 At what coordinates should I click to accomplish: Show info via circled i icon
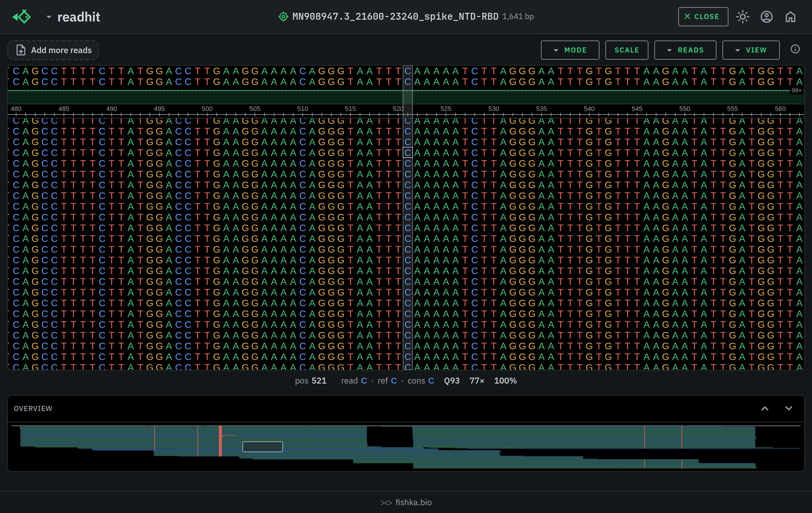pos(795,49)
